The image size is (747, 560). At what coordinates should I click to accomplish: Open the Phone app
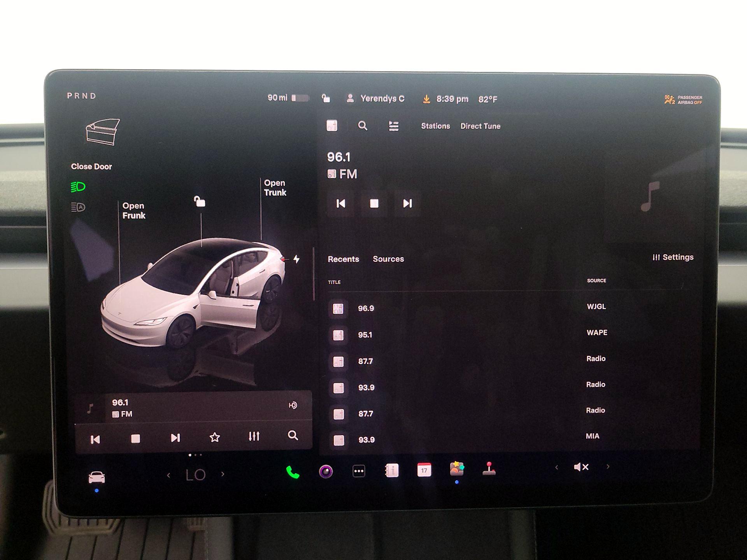tap(293, 472)
